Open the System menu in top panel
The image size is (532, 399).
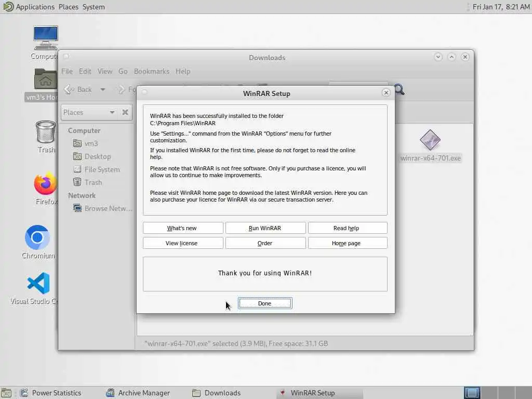(94, 7)
